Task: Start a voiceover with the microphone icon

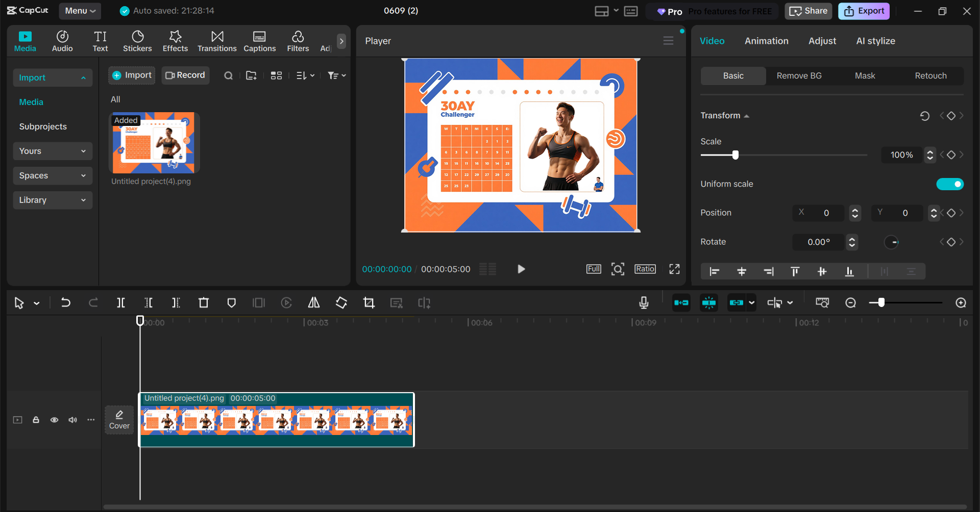Action: [644, 302]
